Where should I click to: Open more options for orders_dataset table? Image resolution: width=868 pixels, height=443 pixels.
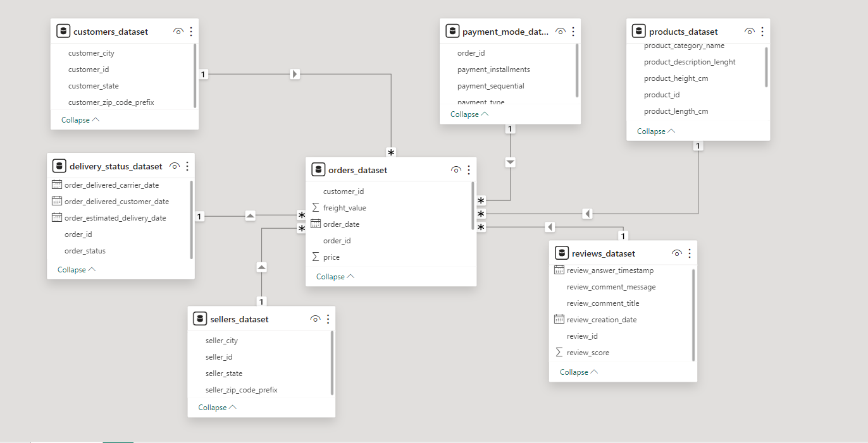pos(469,170)
